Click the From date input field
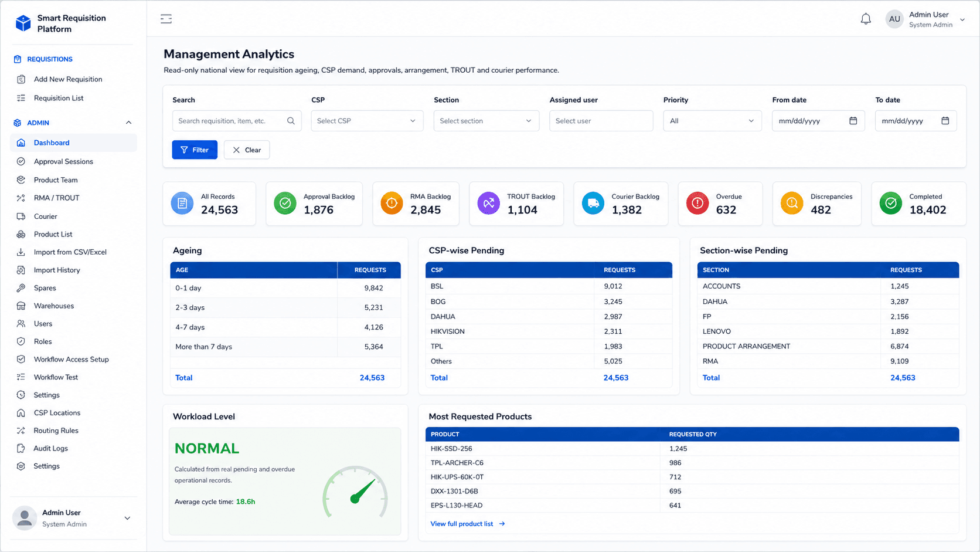Viewport: 980px width, 552px height. coord(818,121)
